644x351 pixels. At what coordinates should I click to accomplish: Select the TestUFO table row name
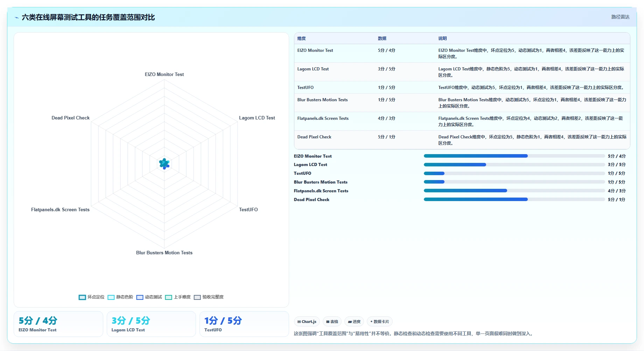306,88
